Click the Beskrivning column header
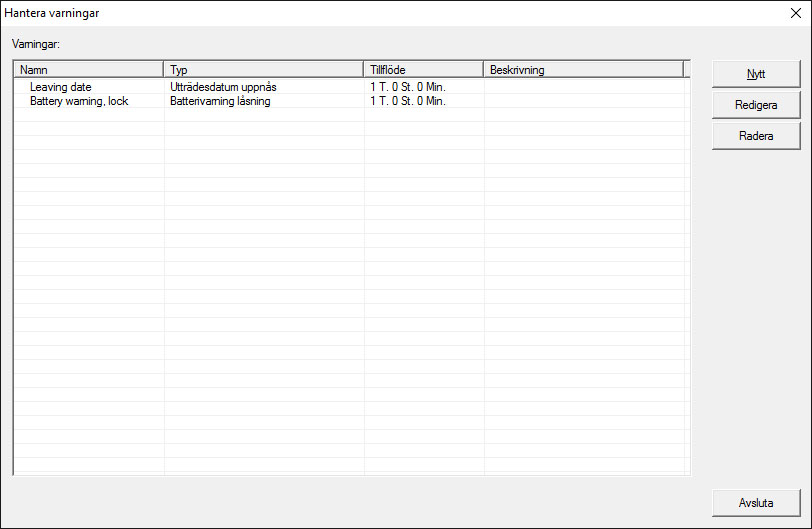812x529 pixels. pos(583,70)
